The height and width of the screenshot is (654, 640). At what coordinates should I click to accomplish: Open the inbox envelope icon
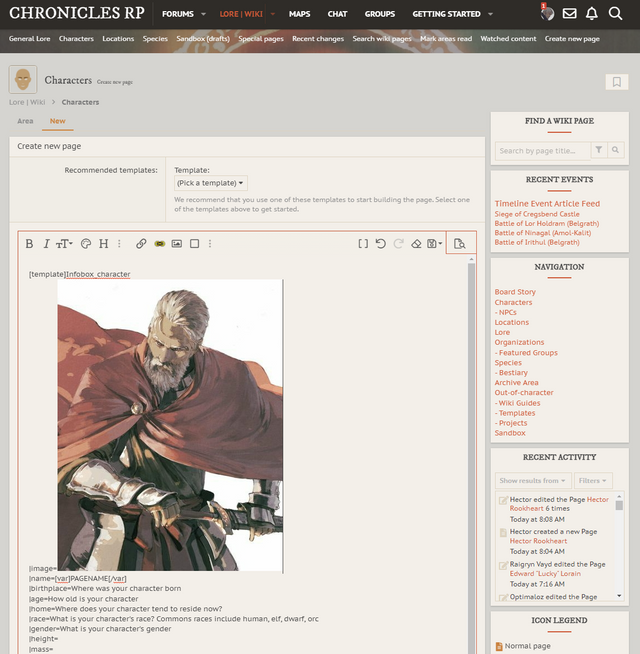pos(569,14)
